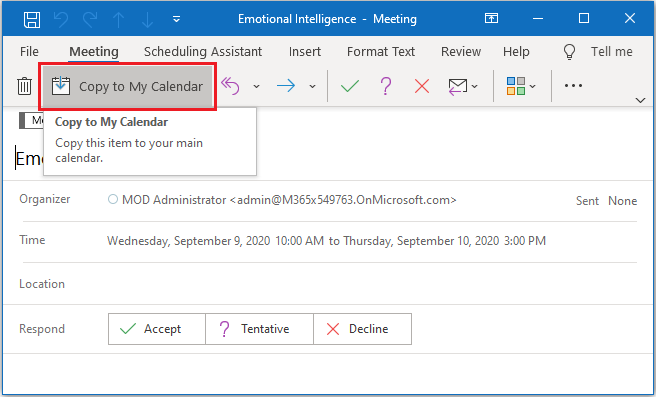Click the Ribbon Display Options icon
Screen dimensions: 656x397
pos(491,18)
